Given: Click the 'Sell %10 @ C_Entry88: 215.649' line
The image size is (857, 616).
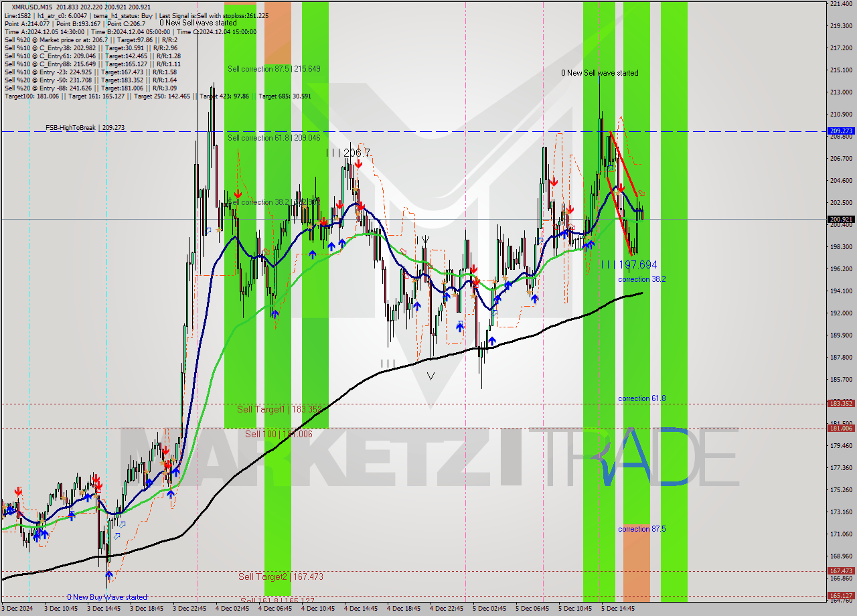Looking at the screenshot, I should (93, 64).
